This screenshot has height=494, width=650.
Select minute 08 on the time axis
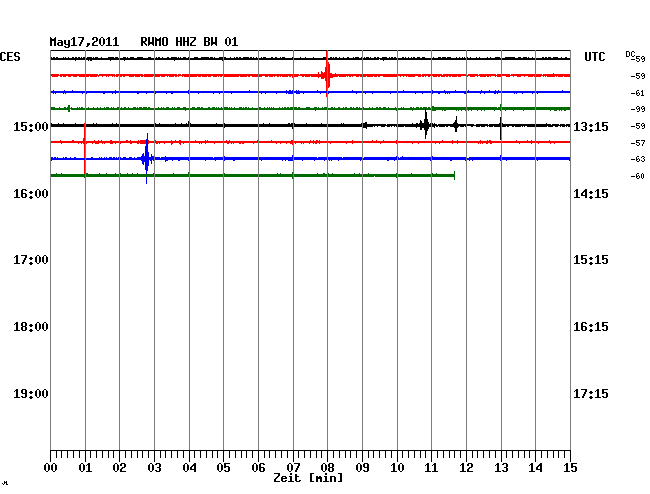coord(327,467)
